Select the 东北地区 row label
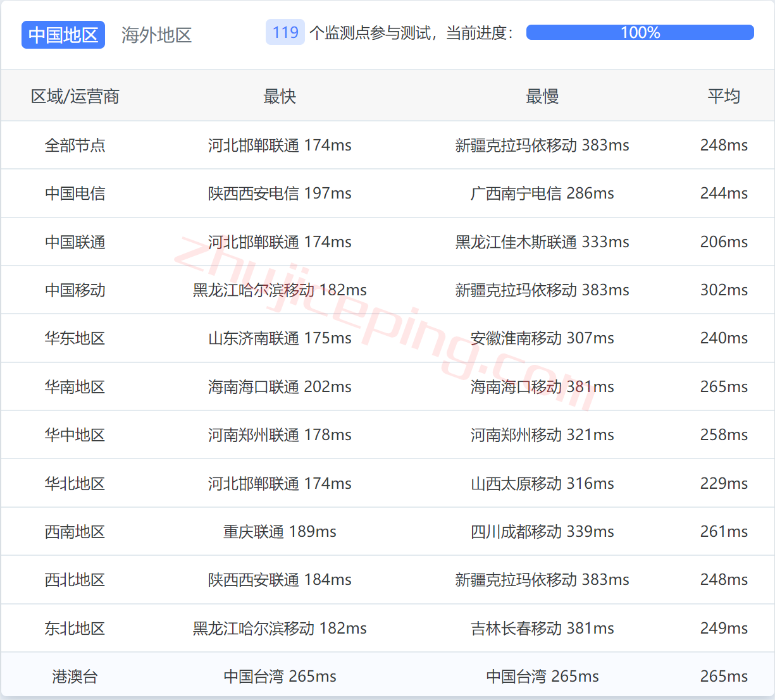Screen dimensions: 775x700 (75, 628)
